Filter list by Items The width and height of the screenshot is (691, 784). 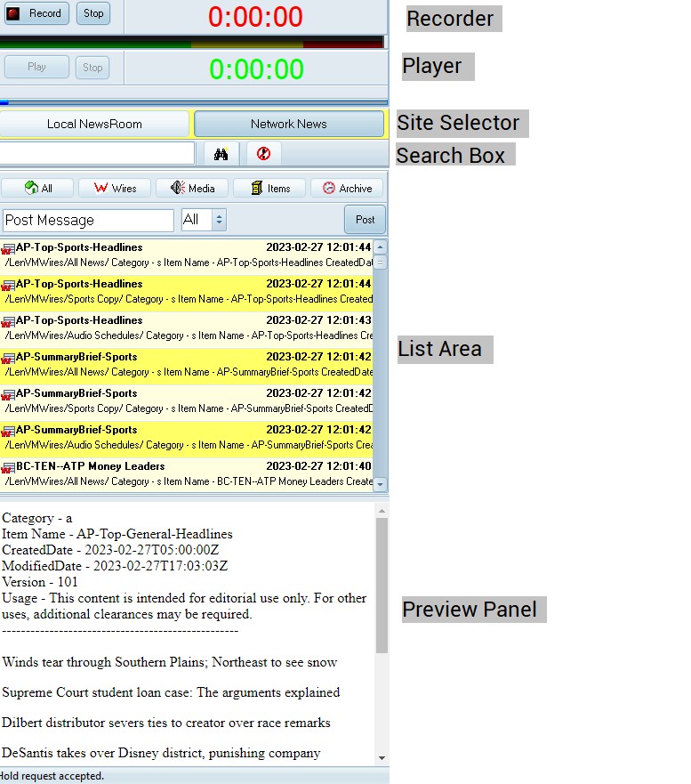pos(269,189)
